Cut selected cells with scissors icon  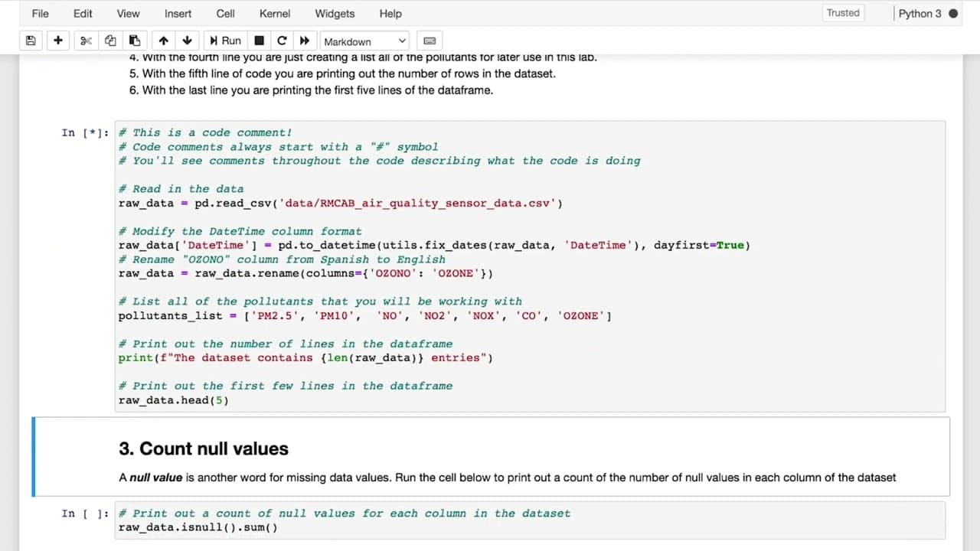[x=86, y=41]
